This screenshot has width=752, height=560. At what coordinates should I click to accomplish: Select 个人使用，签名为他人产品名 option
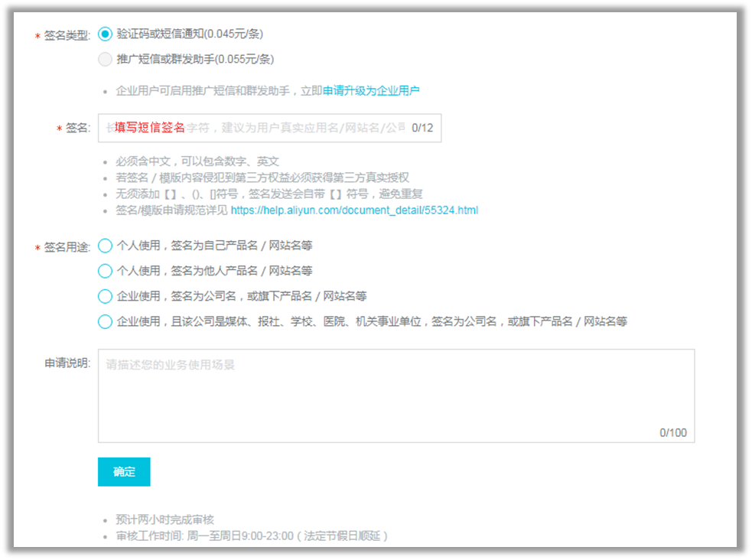[x=104, y=271]
